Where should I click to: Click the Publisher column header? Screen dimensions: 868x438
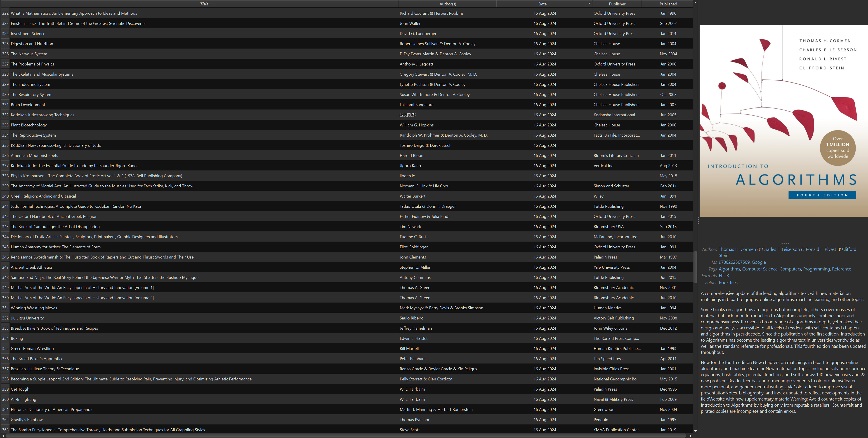[x=617, y=4]
